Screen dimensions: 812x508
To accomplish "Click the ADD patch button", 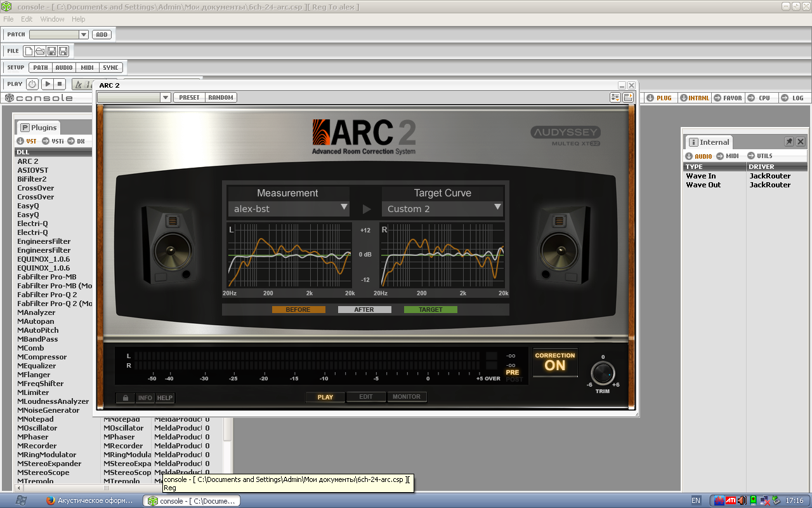I will [101, 34].
